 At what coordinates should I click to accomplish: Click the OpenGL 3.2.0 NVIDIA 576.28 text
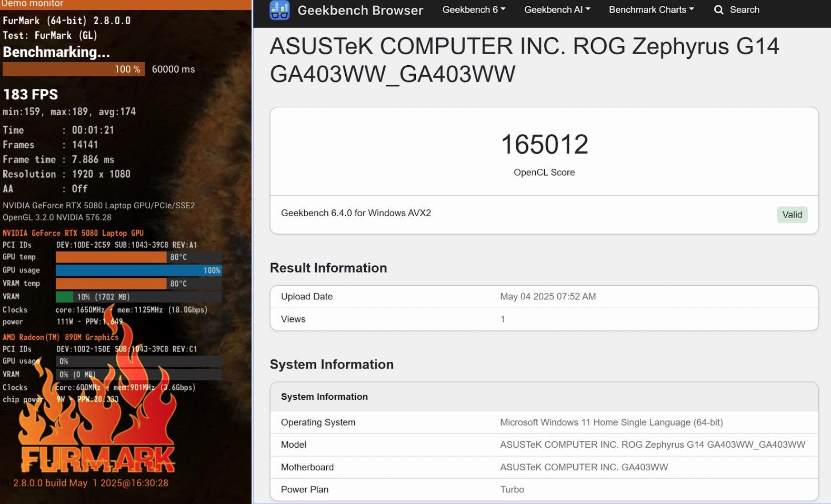tap(57, 217)
